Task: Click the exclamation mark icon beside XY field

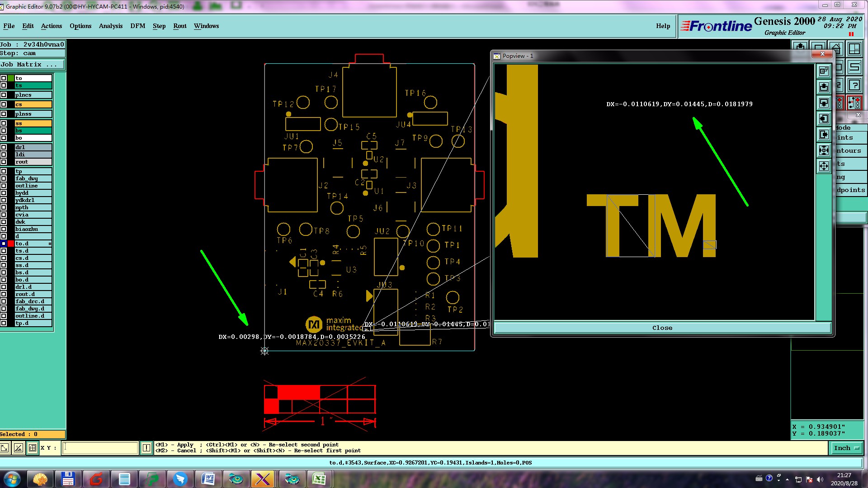Action: tap(146, 448)
